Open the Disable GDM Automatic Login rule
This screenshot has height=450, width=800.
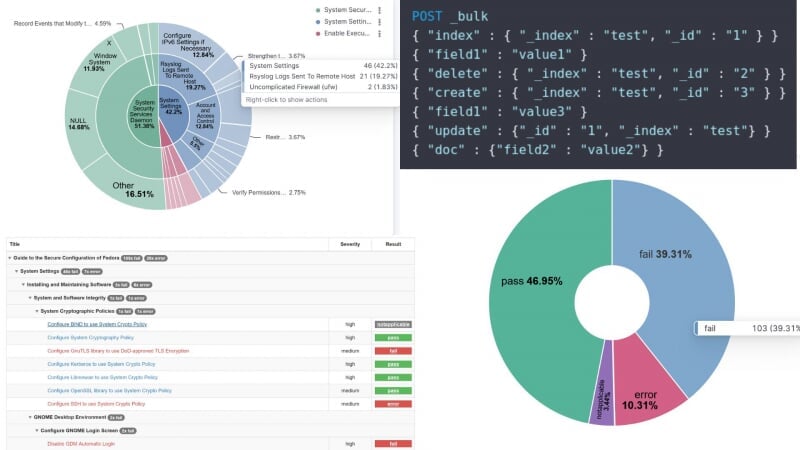coord(81,443)
